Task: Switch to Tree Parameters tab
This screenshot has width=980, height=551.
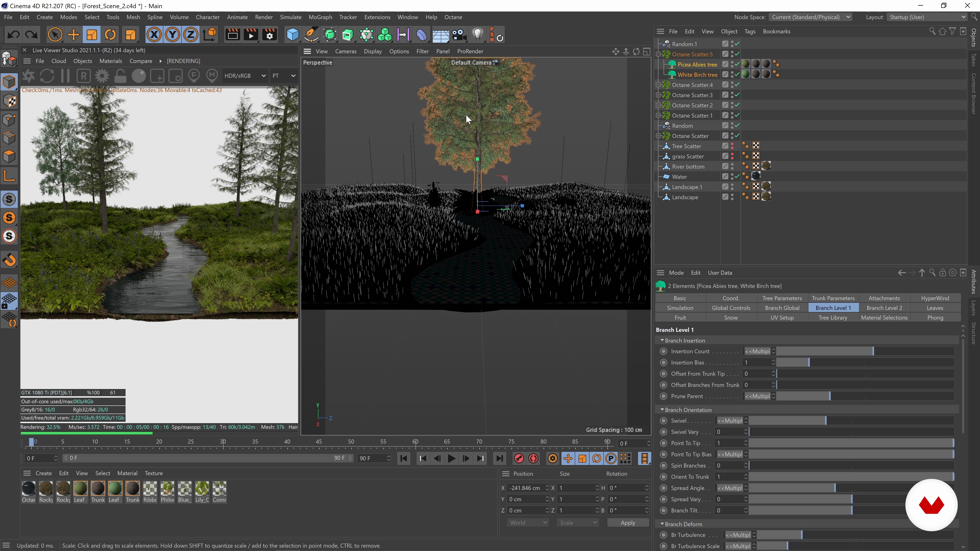Action: pyautogui.click(x=782, y=298)
